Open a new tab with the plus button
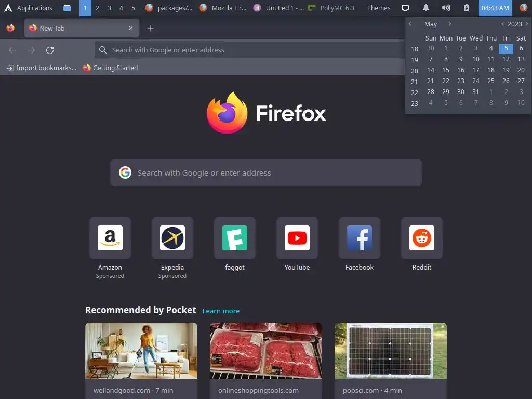532x399 pixels. coord(150,29)
